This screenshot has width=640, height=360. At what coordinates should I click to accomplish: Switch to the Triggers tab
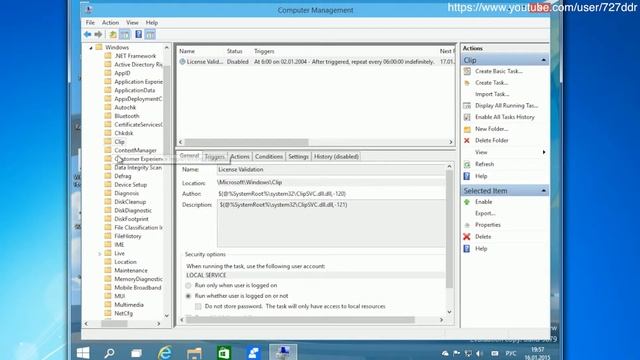(215, 157)
